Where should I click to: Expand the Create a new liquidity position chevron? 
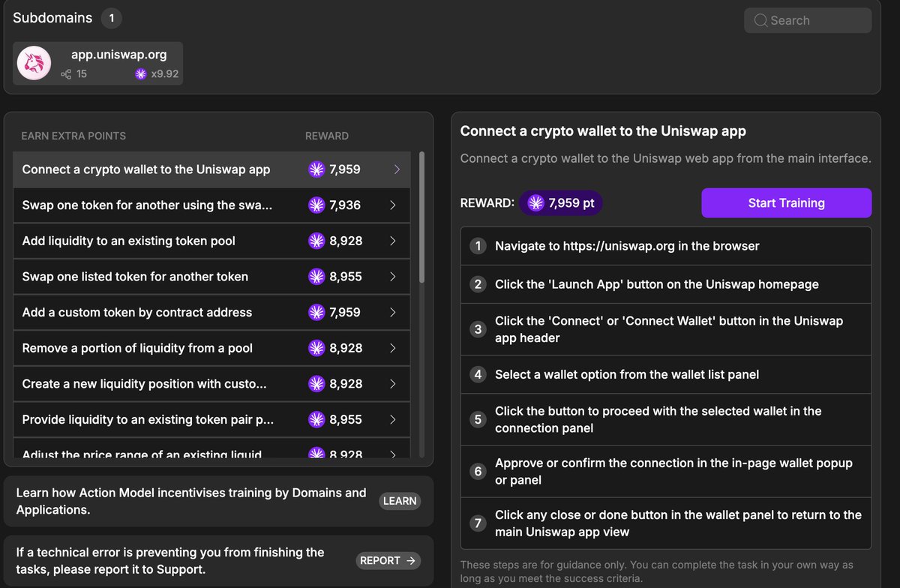(x=393, y=384)
